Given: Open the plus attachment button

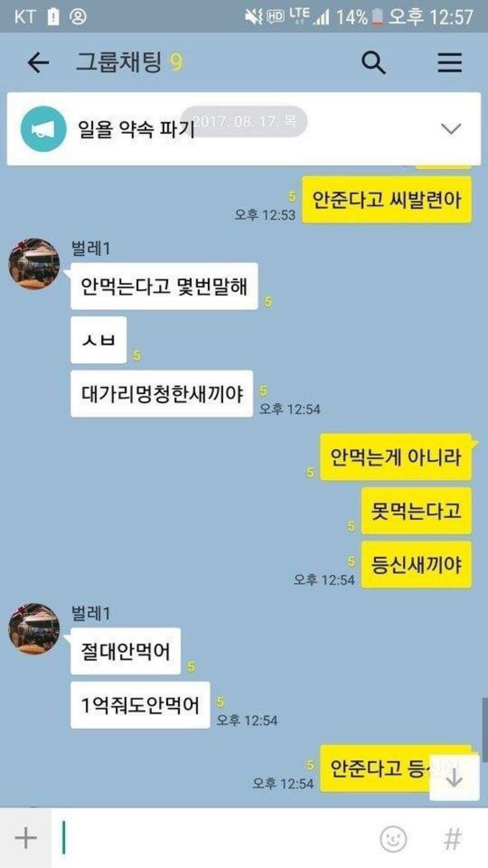Looking at the screenshot, I should click(x=25, y=837).
